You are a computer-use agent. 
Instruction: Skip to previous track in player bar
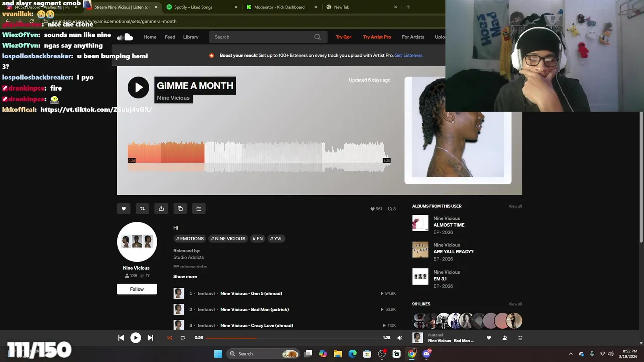[121, 338]
